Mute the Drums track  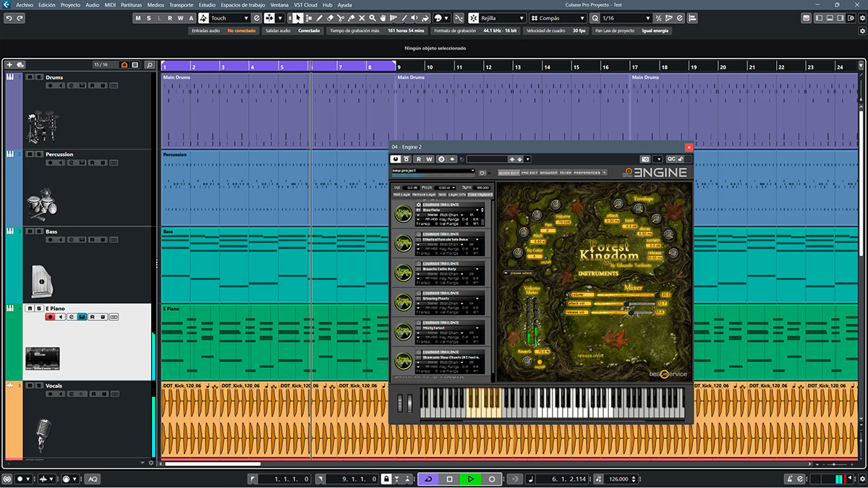tap(30, 77)
